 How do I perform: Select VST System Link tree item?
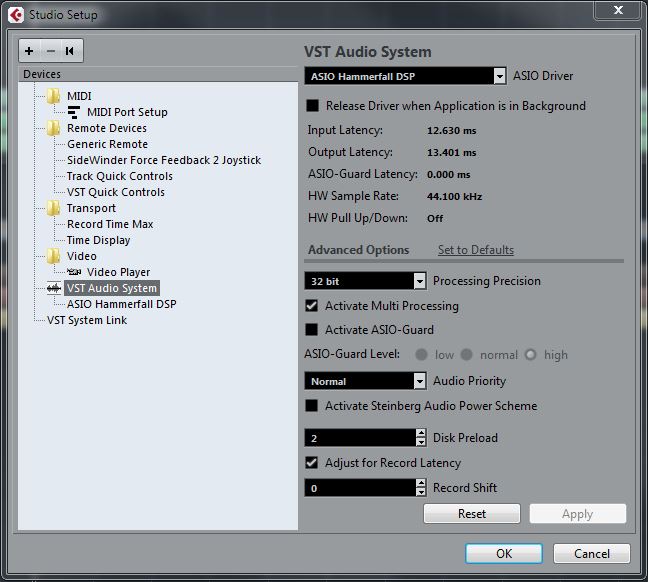click(x=87, y=320)
